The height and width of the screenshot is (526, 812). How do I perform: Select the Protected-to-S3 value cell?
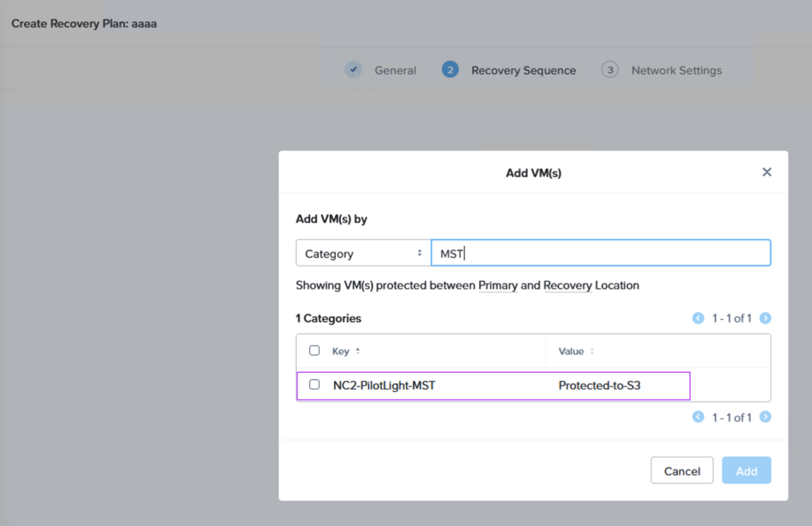point(599,386)
